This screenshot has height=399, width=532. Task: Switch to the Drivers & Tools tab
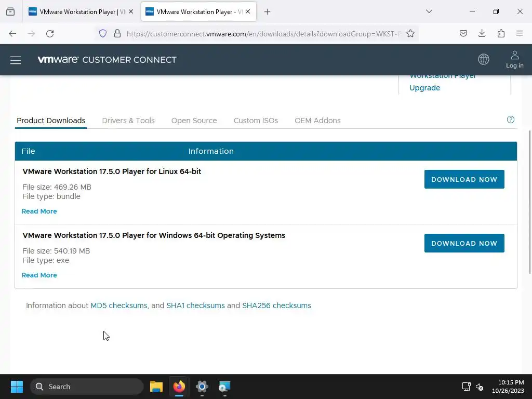tap(128, 121)
